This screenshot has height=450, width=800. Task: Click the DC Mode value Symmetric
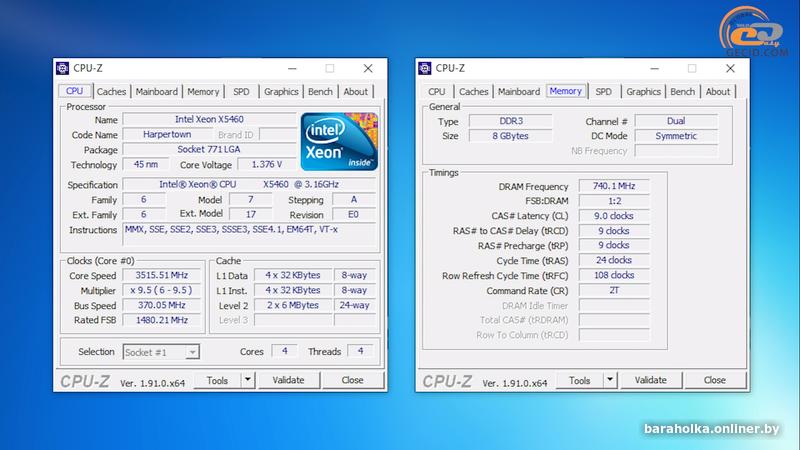[x=676, y=136]
